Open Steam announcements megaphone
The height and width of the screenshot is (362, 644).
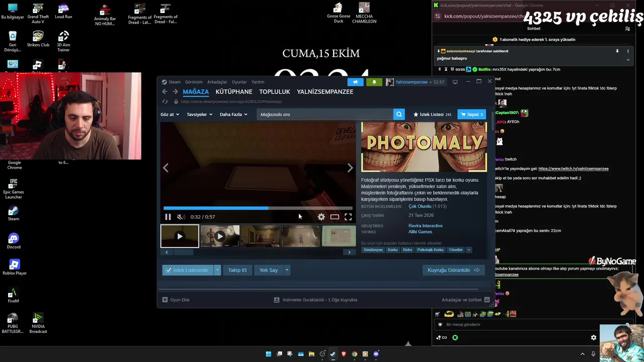coord(355,82)
